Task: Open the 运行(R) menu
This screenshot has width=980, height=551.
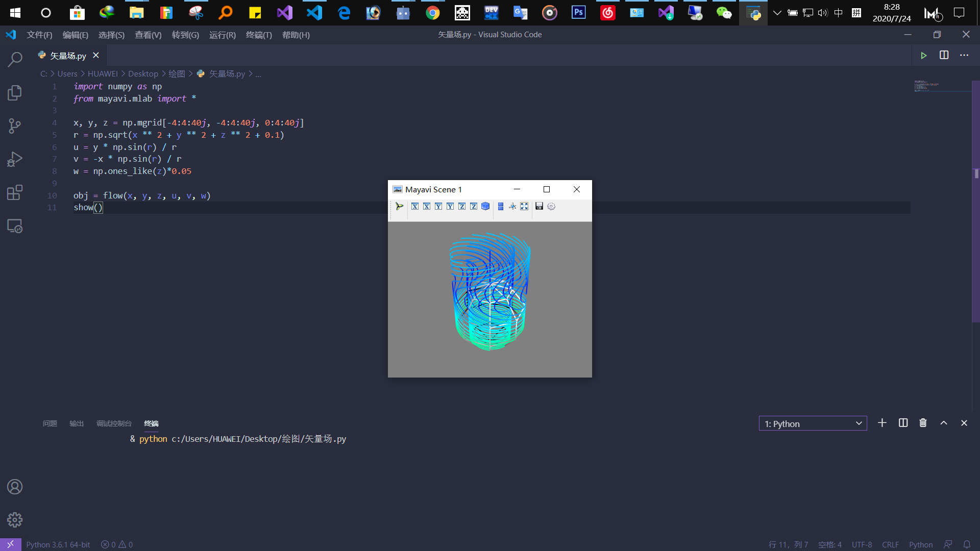Action: [x=222, y=35]
